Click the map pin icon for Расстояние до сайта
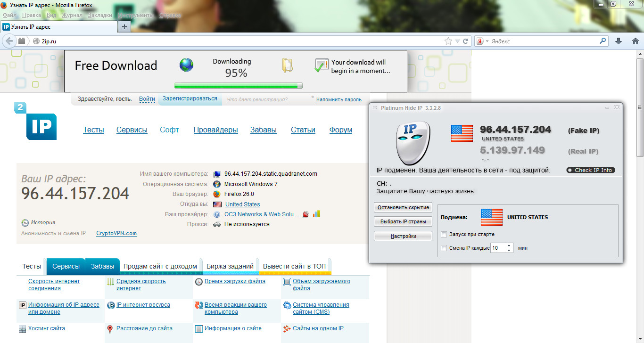Screen dimensions: 644x343 pyautogui.click(x=110, y=329)
